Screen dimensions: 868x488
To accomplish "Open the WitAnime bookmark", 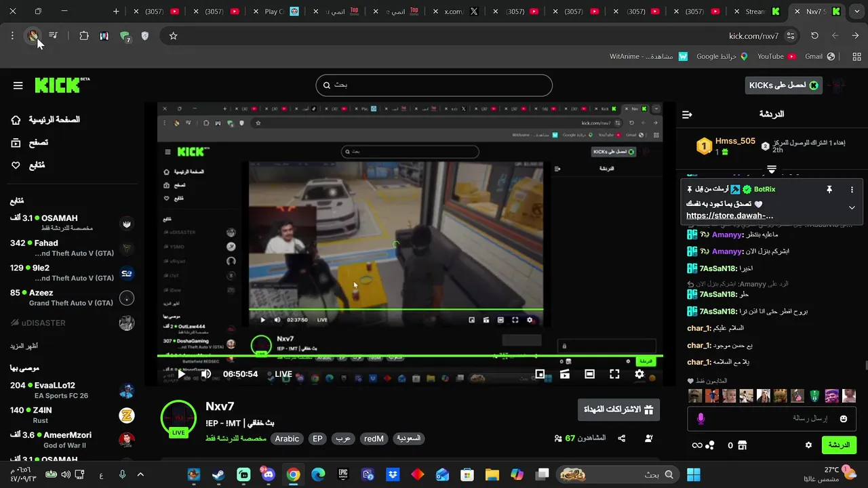I will (649, 56).
